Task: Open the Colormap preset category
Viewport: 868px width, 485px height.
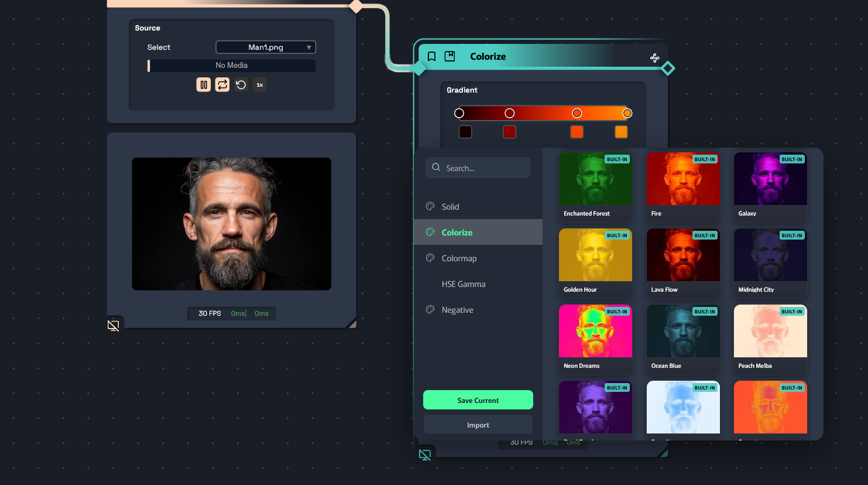Action: [x=459, y=258]
